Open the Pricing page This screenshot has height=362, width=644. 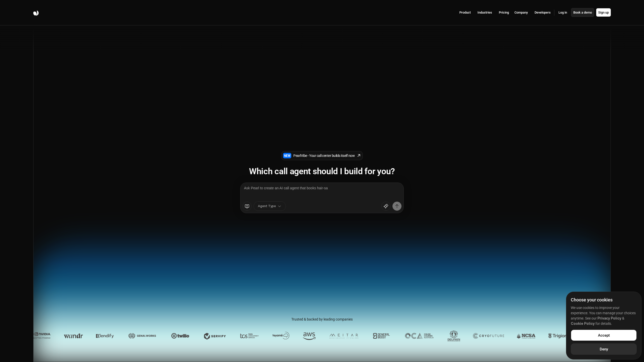pos(504,13)
